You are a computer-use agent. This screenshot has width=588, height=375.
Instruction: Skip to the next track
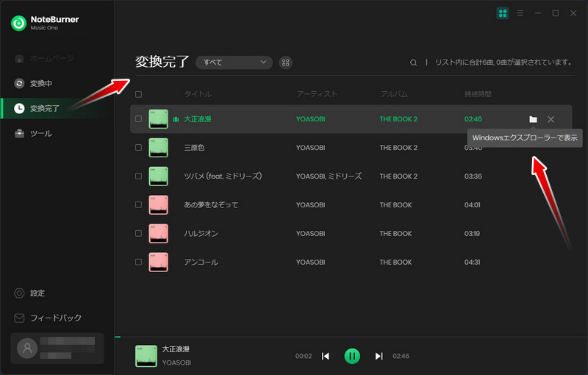click(379, 356)
